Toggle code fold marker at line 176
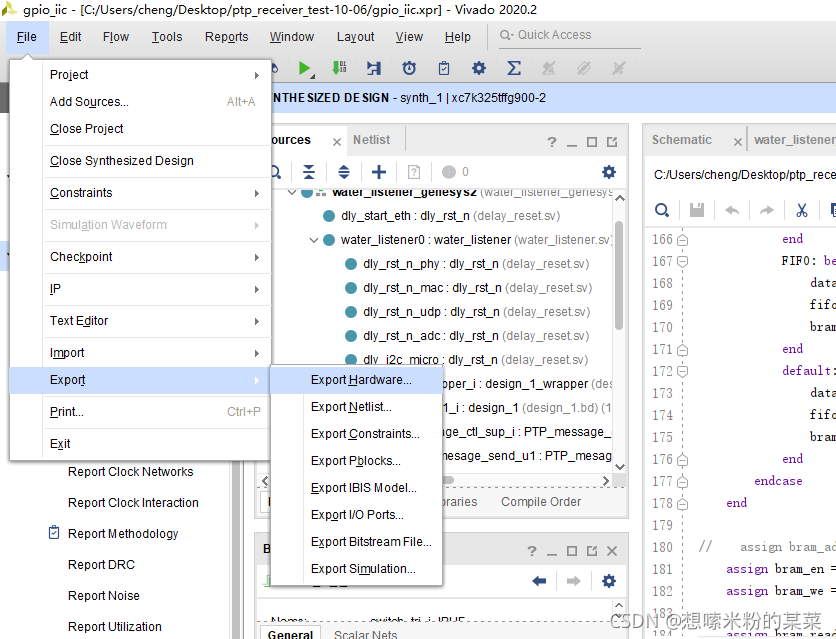This screenshot has height=639, width=836. coord(682,460)
